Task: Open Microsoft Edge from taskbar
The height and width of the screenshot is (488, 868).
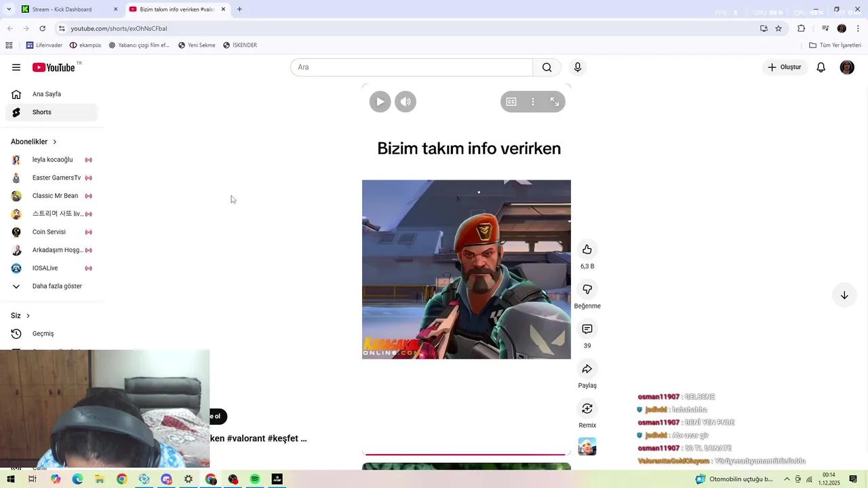Action: pyautogui.click(x=77, y=479)
